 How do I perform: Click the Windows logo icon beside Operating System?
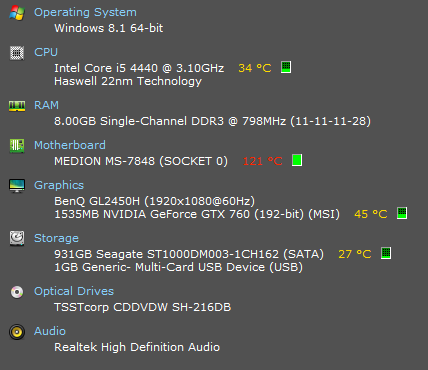(17, 13)
